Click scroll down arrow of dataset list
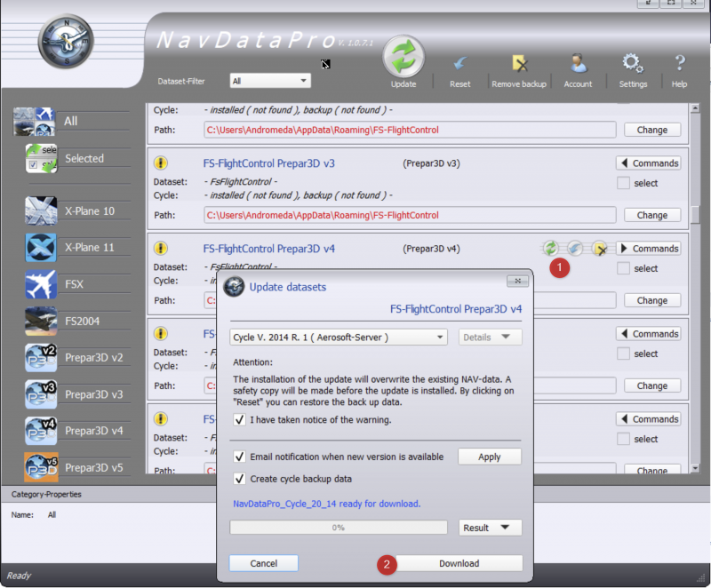Viewport: 711px width, 588px height. click(x=695, y=468)
